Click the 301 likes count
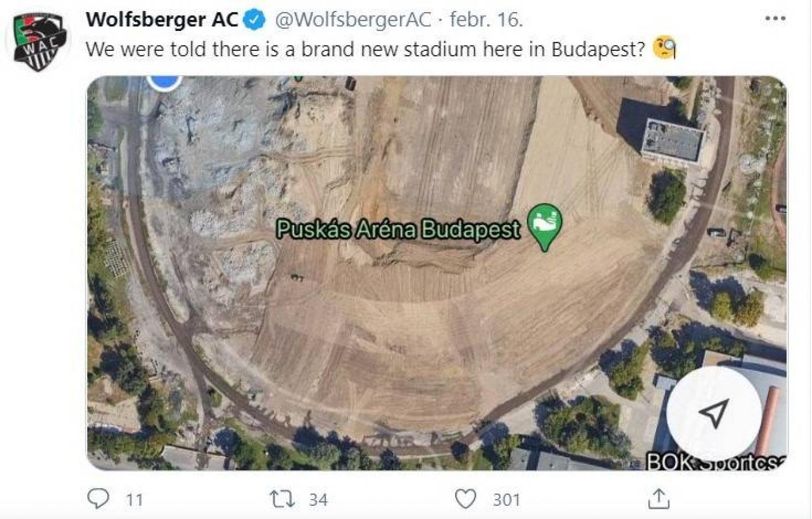812x519 pixels. (x=506, y=500)
